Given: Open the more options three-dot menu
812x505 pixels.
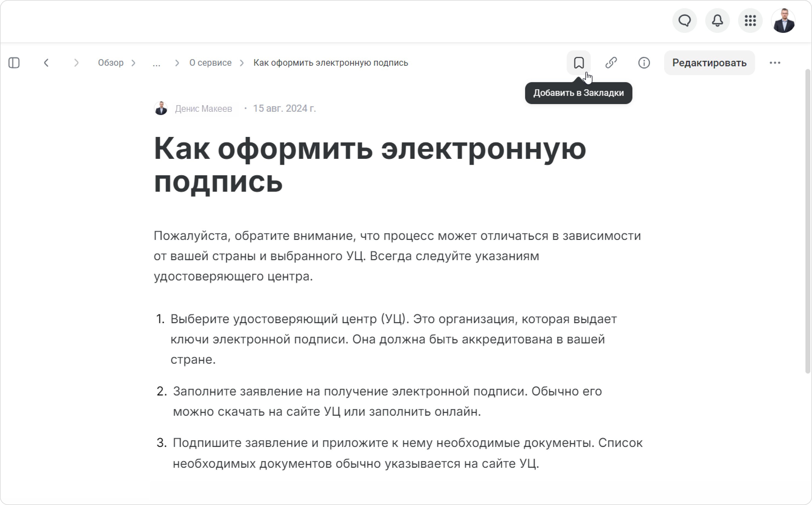Looking at the screenshot, I should pyautogui.click(x=775, y=63).
